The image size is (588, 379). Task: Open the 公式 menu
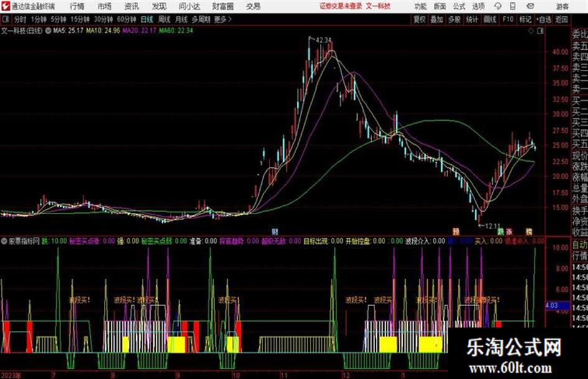tap(459, 6)
